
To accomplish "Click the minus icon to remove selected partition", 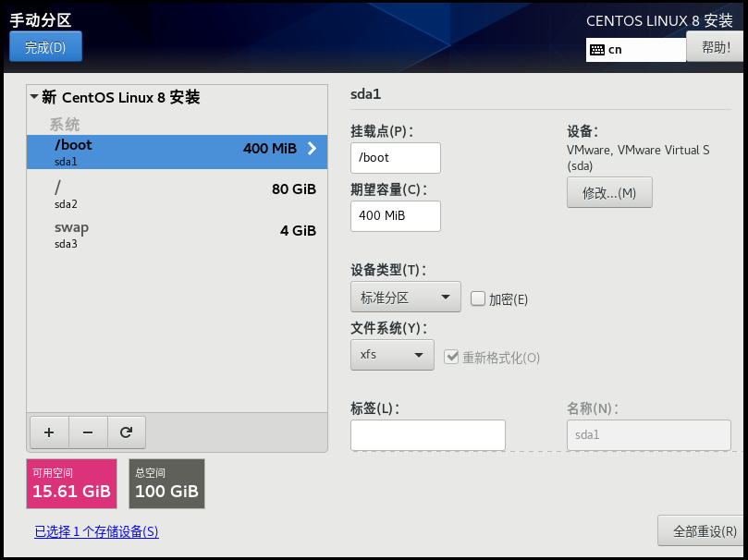I will pos(88,432).
